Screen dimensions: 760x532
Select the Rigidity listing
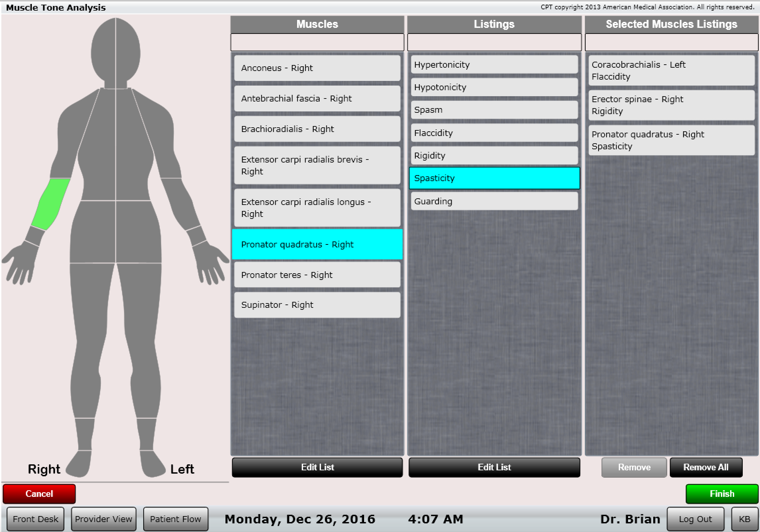[x=494, y=155]
